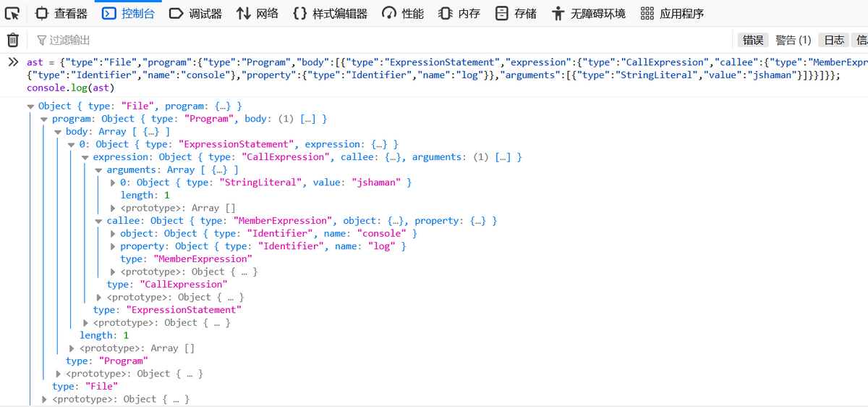The image size is (868, 407).
Task: Switch to the 控制台 console tab
Action: tap(128, 13)
